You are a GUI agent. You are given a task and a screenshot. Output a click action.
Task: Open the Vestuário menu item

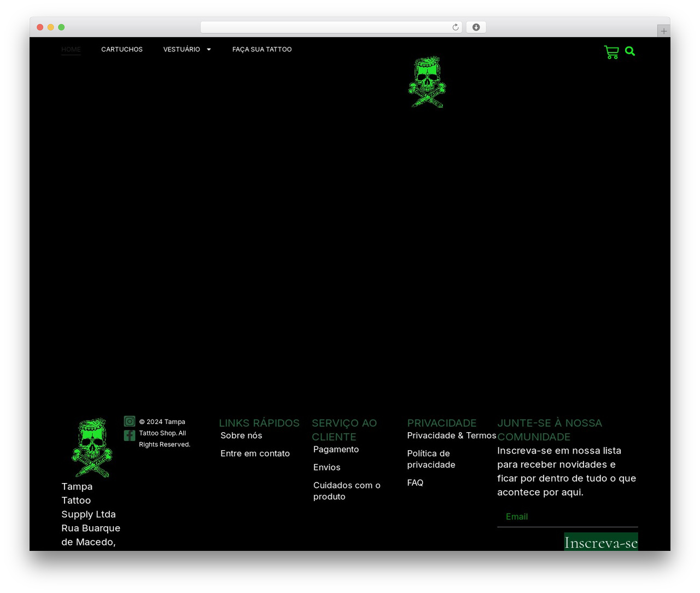tap(182, 49)
